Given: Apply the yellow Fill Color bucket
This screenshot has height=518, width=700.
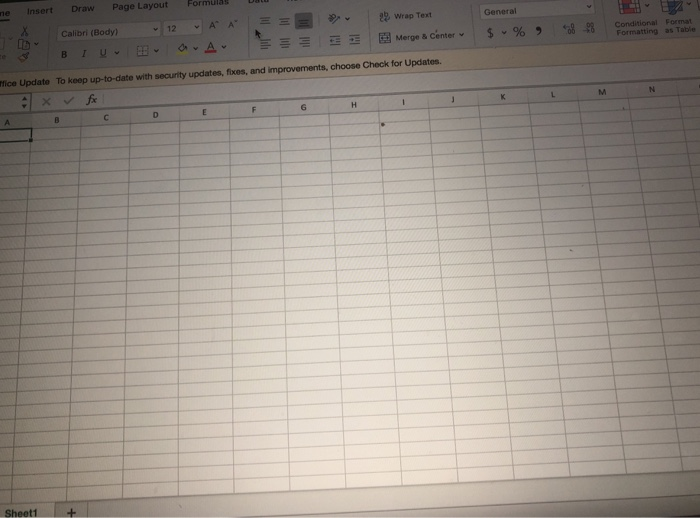Looking at the screenshot, I should tap(182, 49).
